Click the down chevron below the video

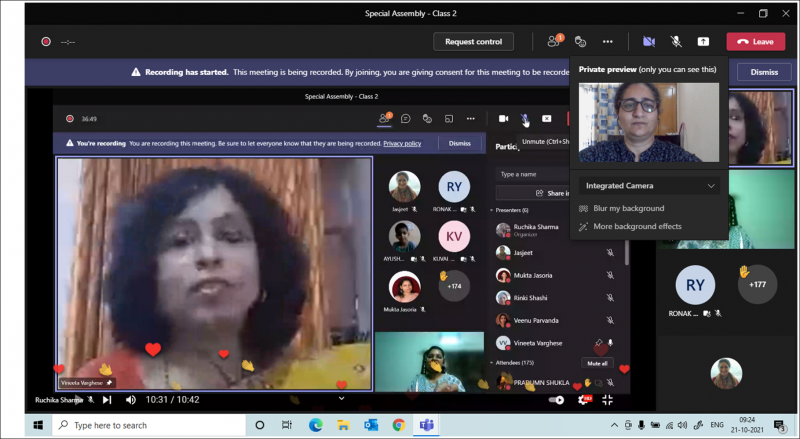tap(341, 399)
